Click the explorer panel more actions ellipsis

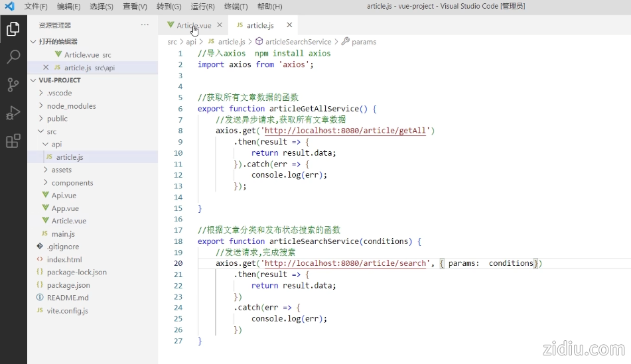click(145, 25)
